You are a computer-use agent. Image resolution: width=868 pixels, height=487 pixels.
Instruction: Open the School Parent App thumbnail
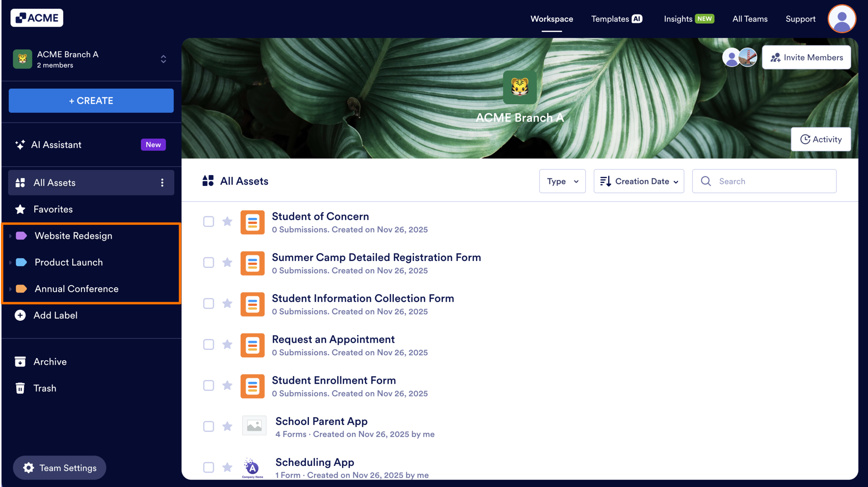254,426
